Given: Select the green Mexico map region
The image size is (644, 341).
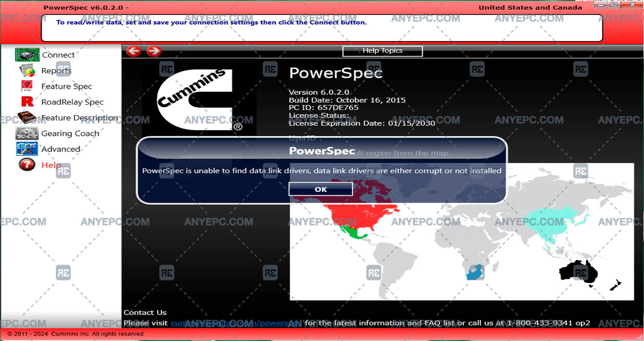Looking at the screenshot, I should [352, 233].
